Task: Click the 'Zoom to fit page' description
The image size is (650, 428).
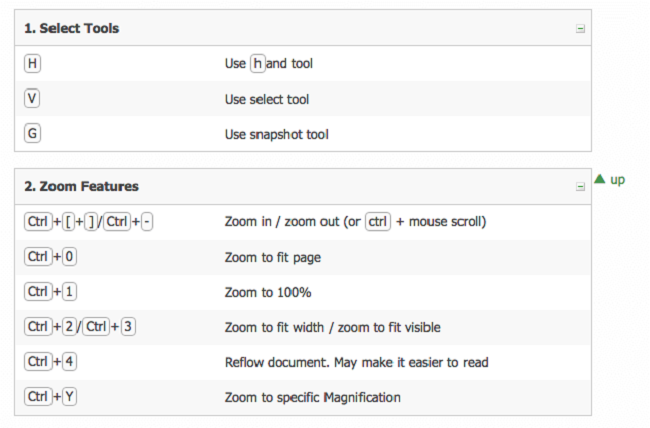Action: point(272,257)
